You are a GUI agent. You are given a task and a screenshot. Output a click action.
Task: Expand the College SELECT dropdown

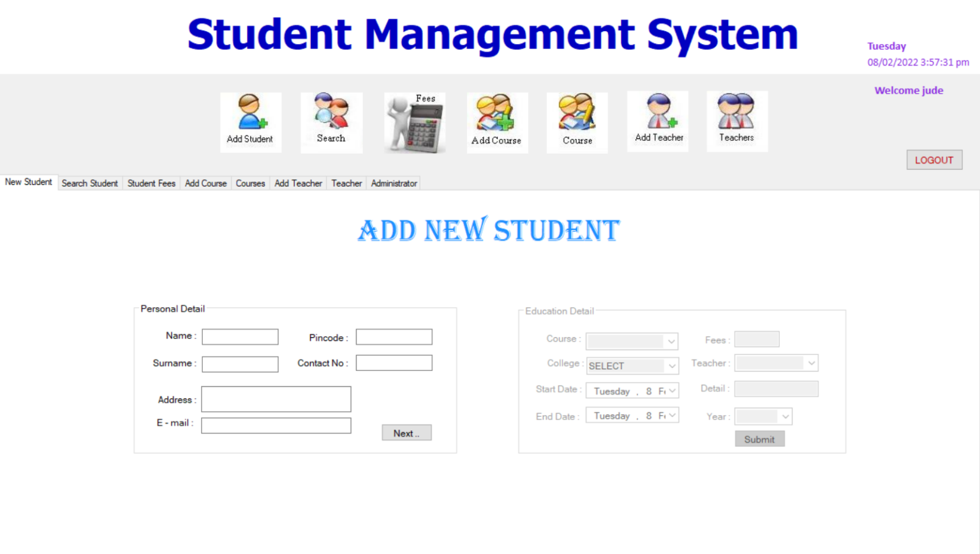click(x=672, y=366)
